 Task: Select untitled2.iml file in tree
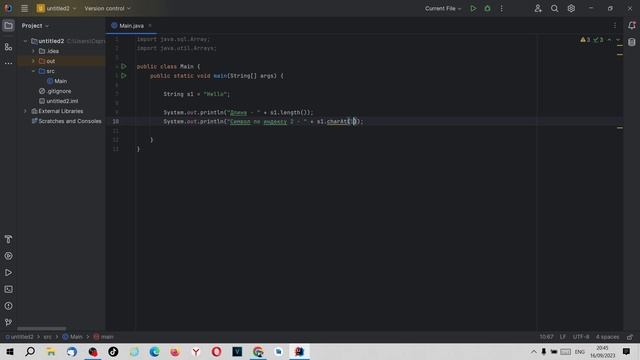click(58, 101)
